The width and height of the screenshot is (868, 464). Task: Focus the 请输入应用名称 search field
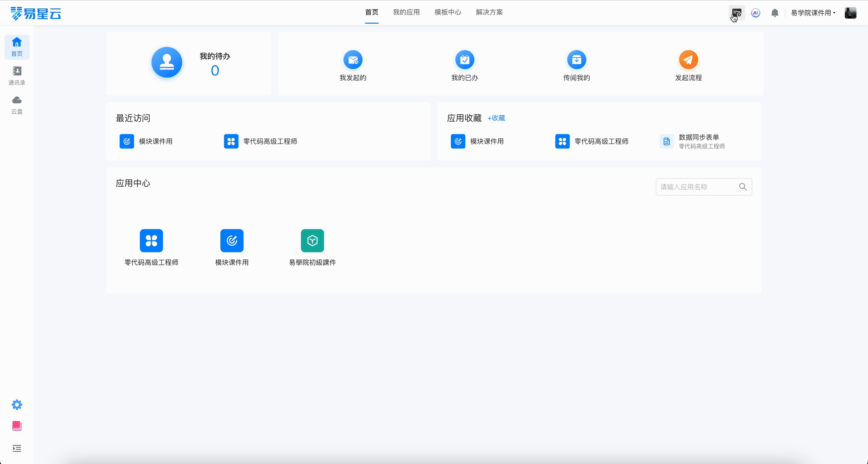pos(697,187)
